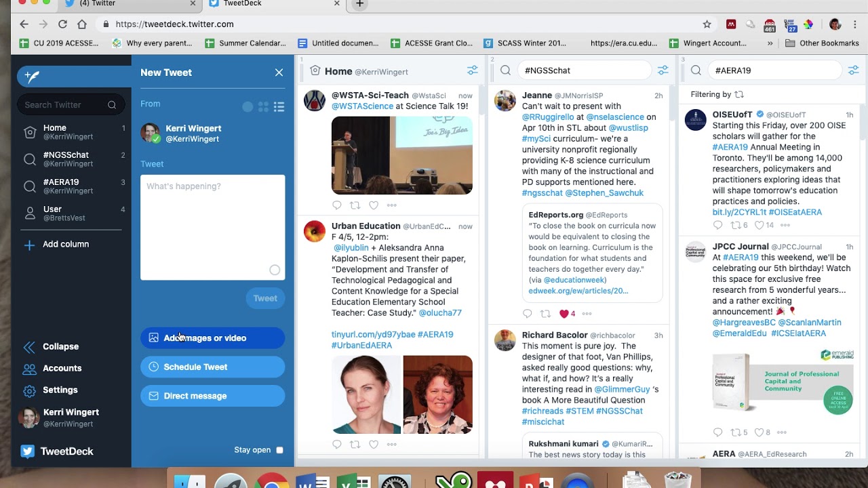
Task: Click the Tweet send button
Action: coord(265,298)
